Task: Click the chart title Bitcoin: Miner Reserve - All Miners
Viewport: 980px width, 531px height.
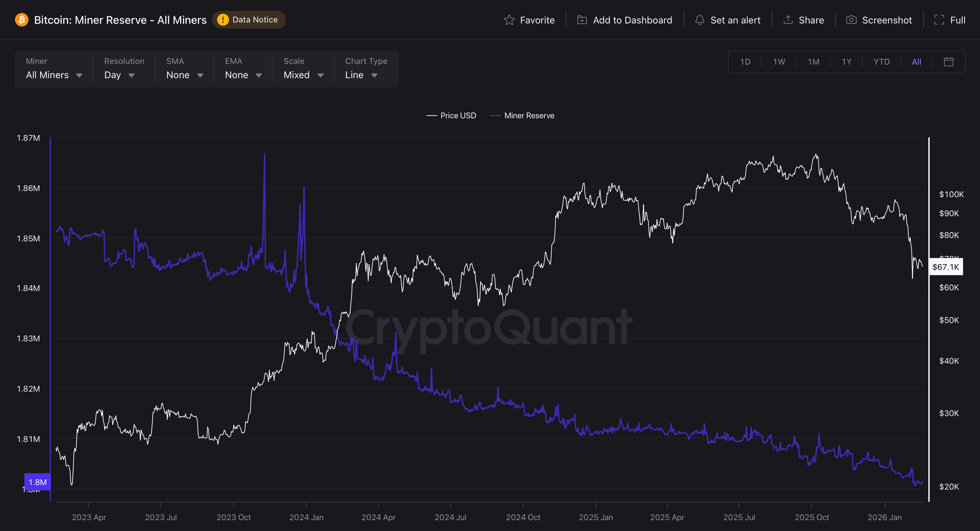Action: 120,20
